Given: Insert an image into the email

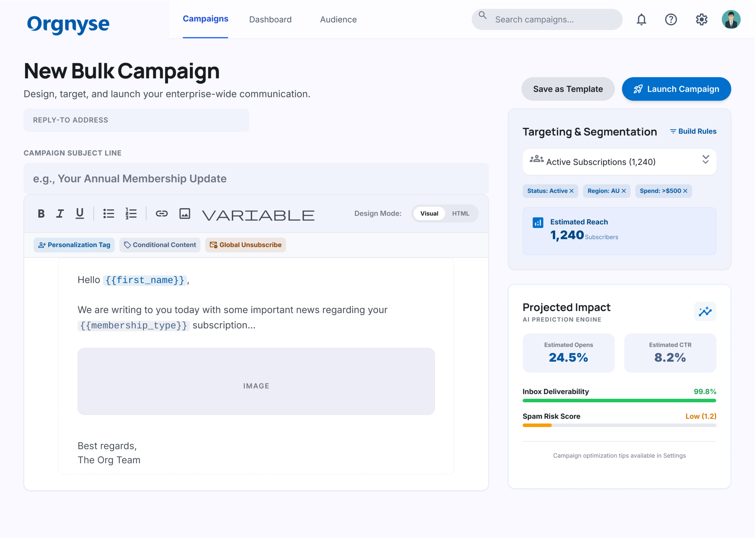Looking at the screenshot, I should tap(185, 214).
